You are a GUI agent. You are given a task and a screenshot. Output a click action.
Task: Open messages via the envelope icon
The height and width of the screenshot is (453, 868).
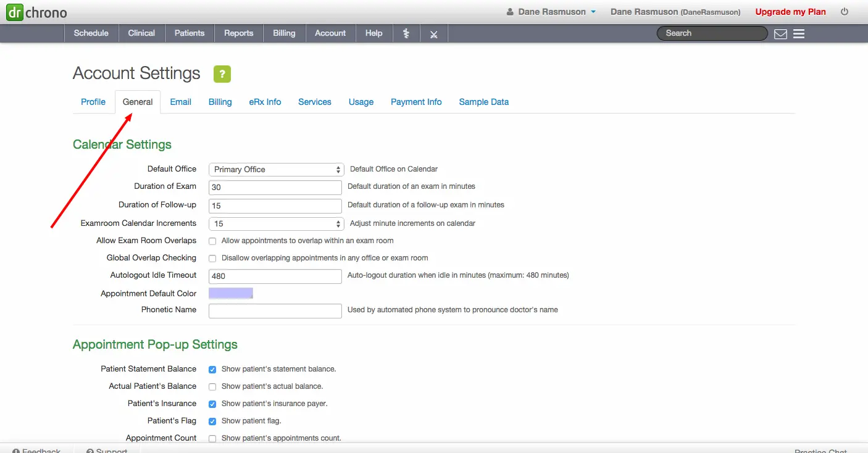(780, 34)
